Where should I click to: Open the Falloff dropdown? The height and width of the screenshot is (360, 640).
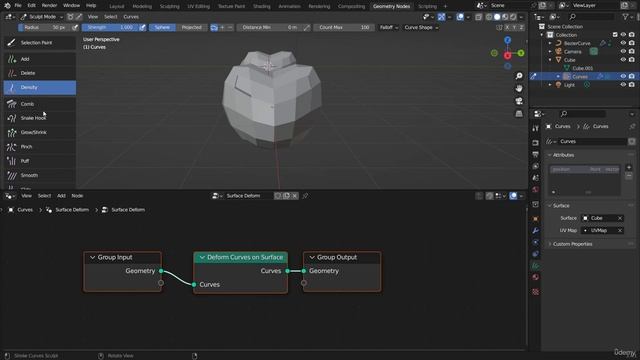tap(389, 27)
